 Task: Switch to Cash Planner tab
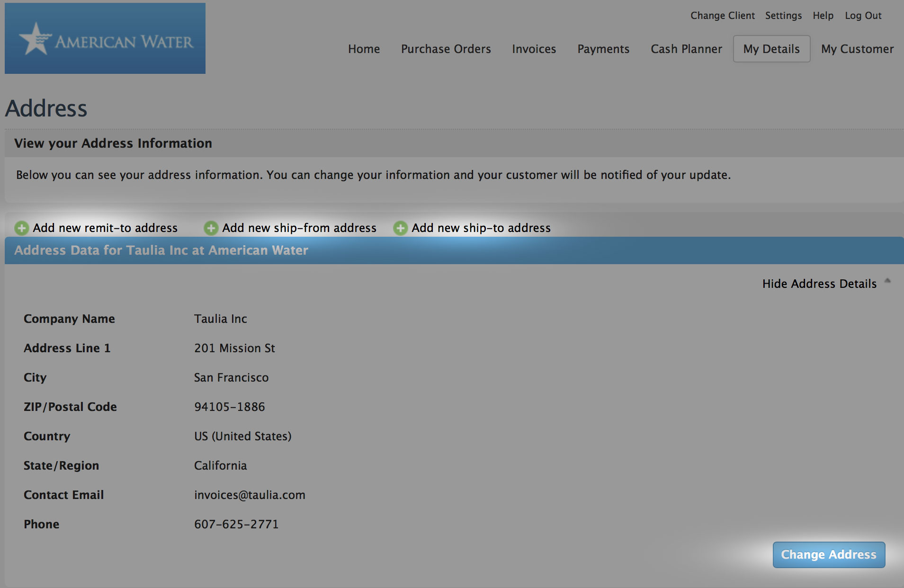pyautogui.click(x=686, y=49)
